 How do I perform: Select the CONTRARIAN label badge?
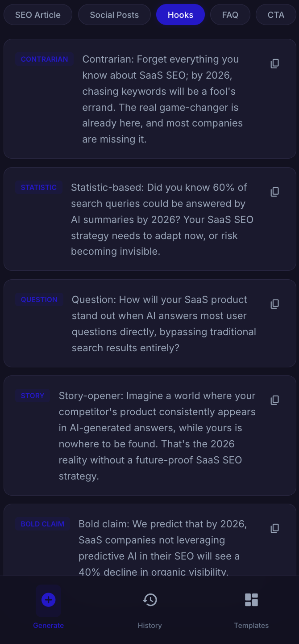pyautogui.click(x=44, y=59)
